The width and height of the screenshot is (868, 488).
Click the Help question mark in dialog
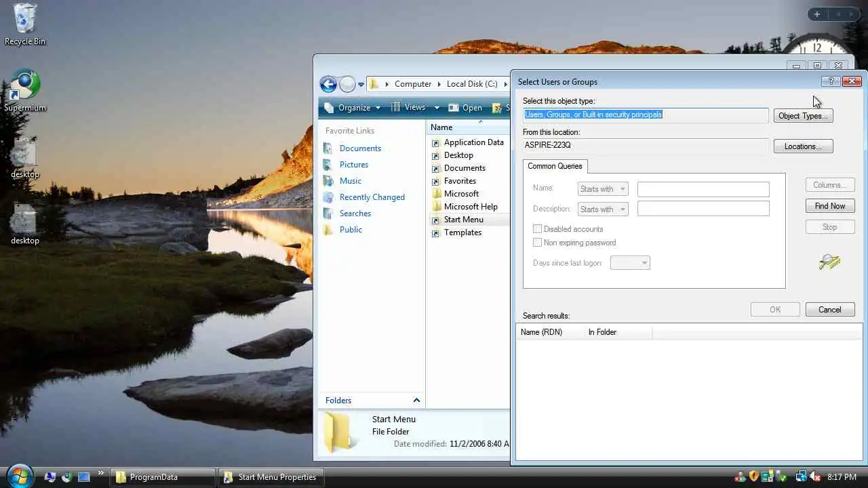[x=831, y=81]
